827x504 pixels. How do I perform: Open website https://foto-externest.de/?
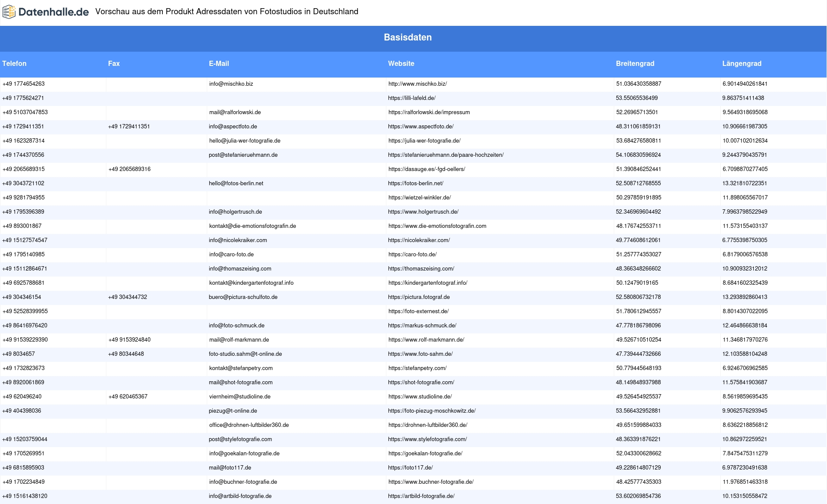(419, 311)
